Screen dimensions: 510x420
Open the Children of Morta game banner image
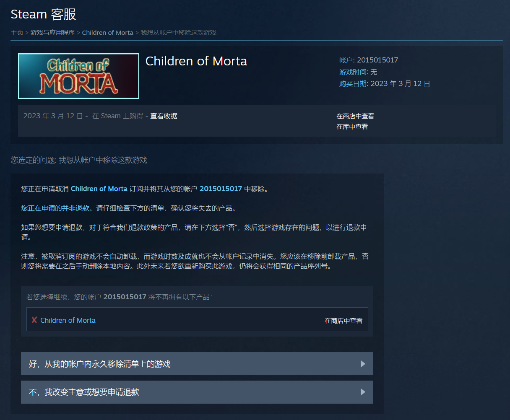pyautogui.click(x=78, y=76)
